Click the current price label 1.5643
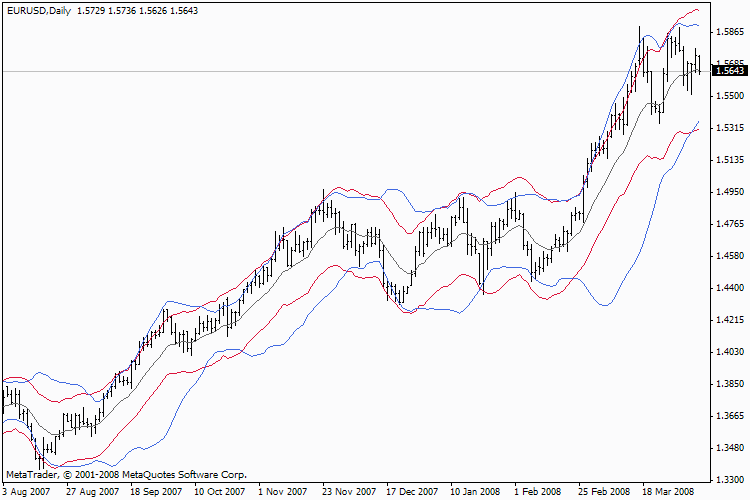The image size is (750, 500). pyautogui.click(x=729, y=71)
